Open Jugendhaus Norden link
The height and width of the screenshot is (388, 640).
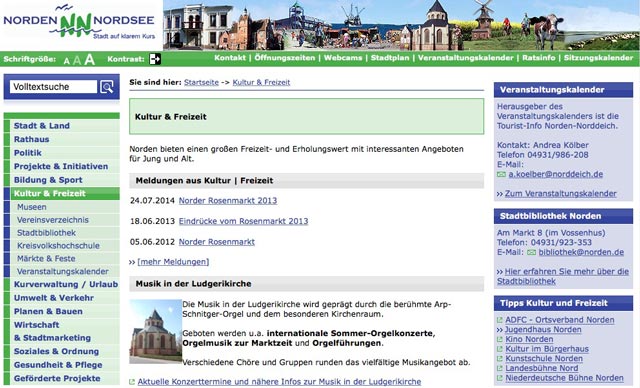click(543, 330)
